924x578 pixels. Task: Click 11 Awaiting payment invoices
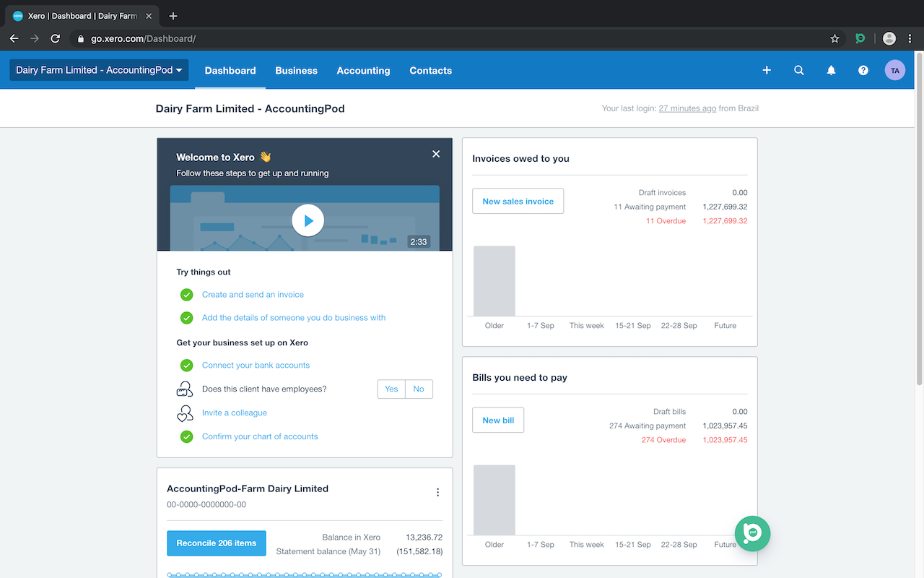click(x=650, y=207)
